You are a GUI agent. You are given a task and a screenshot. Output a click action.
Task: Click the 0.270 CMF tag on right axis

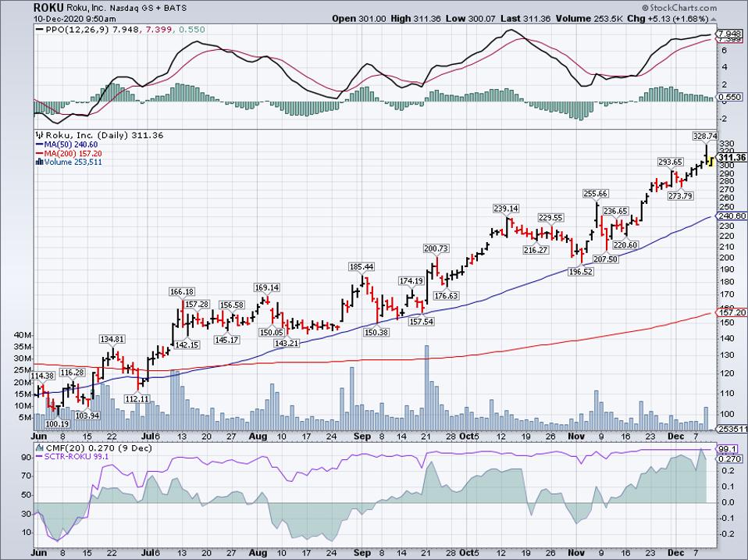[730, 458]
